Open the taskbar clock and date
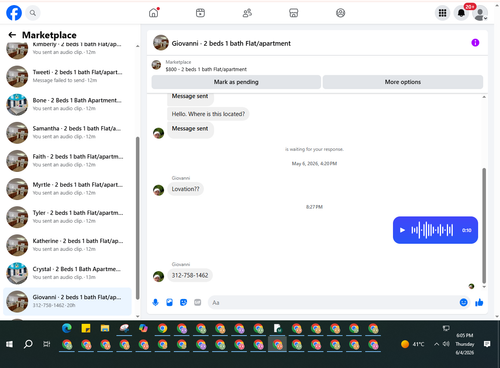 (x=465, y=344)
